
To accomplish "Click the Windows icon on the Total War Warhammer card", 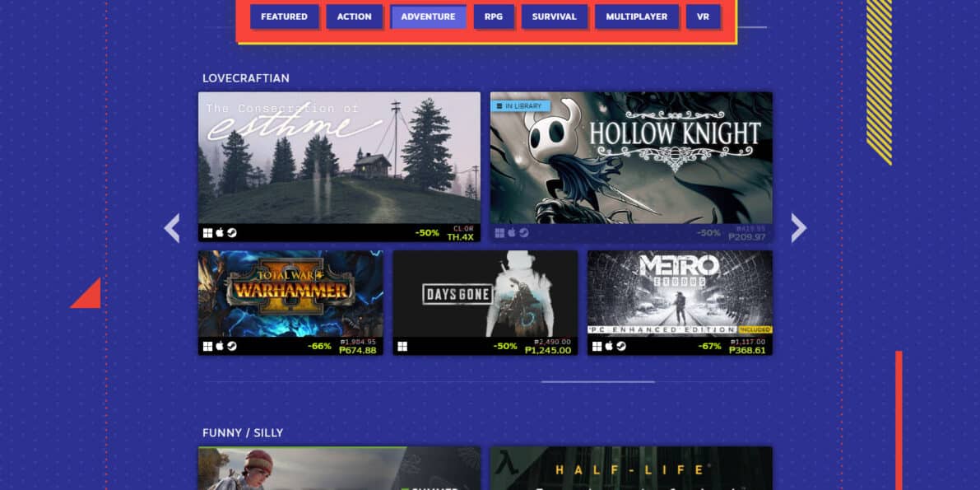I will click(207, 346).
